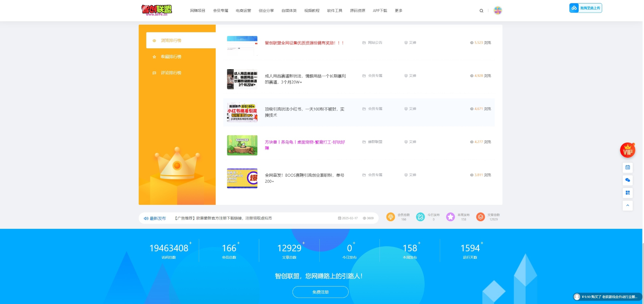Click the teal 今日发布 stat icon
Image resolution: width=644 pixels, height=304 pixels.
click(420, 217)
